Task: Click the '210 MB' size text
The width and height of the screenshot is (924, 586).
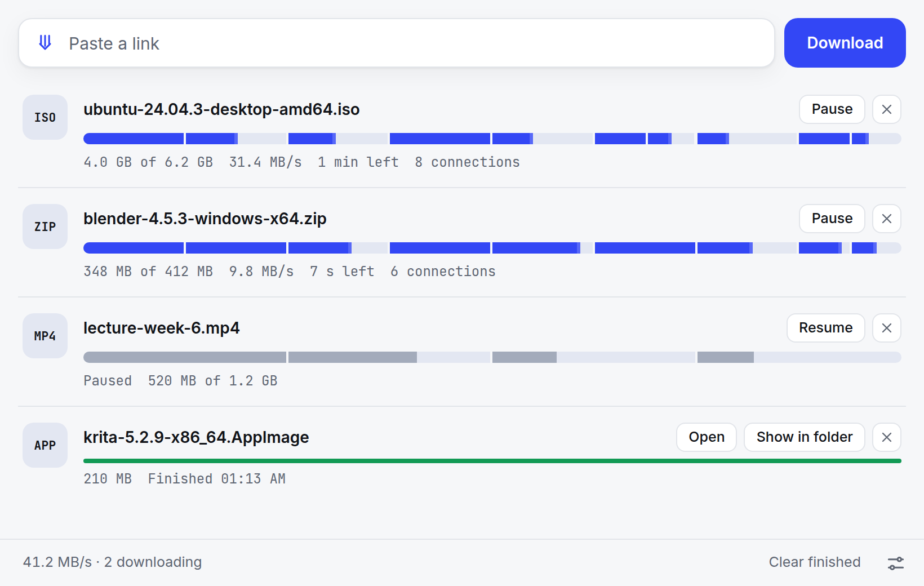Action: pos(108,479)
